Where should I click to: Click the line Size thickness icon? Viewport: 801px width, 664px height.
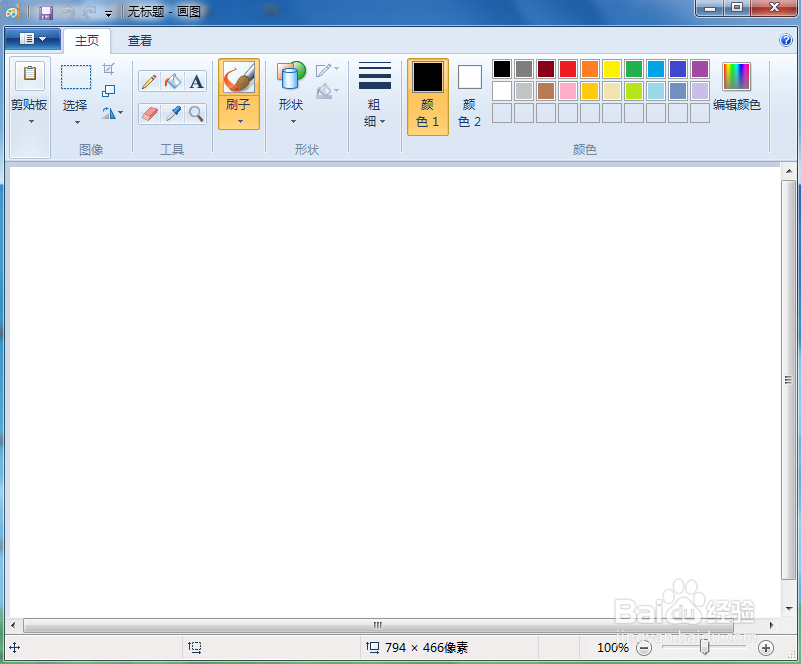click(375, 76)
